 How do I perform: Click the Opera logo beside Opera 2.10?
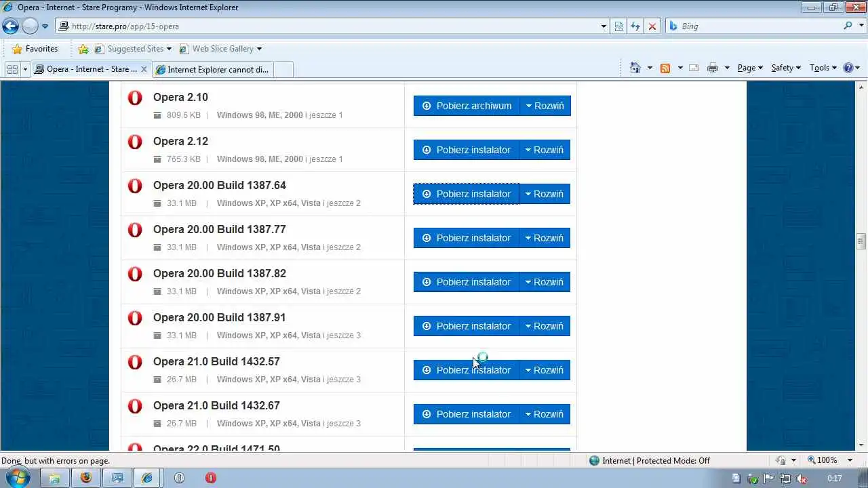click(135, 98)
